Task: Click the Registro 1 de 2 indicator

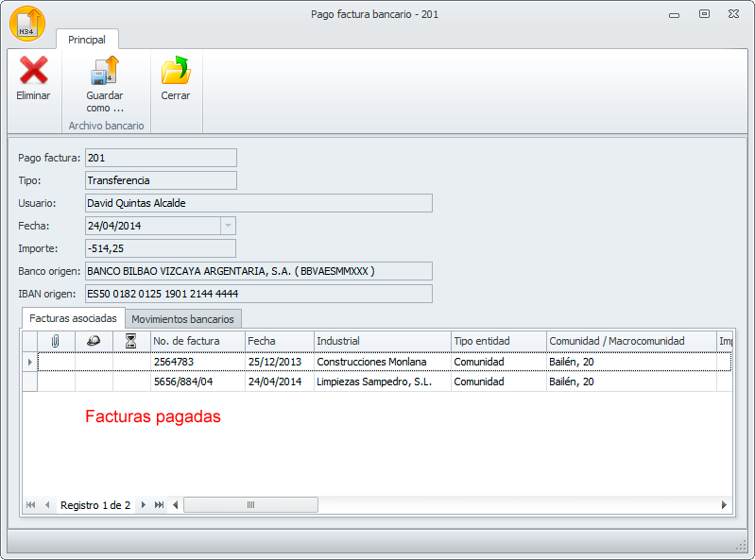Action: (95, 505)
